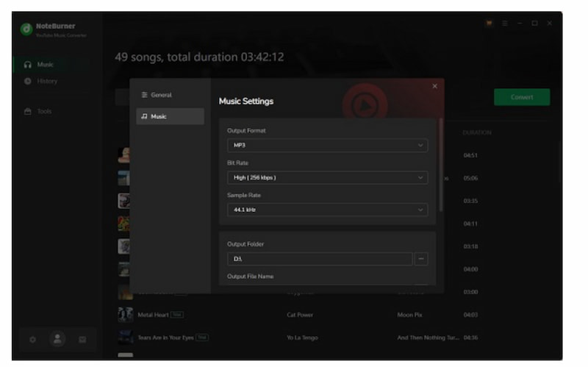The image size is (588, 367).
Task: Open the Tools section in the sidebar
Action: point(44,112)
